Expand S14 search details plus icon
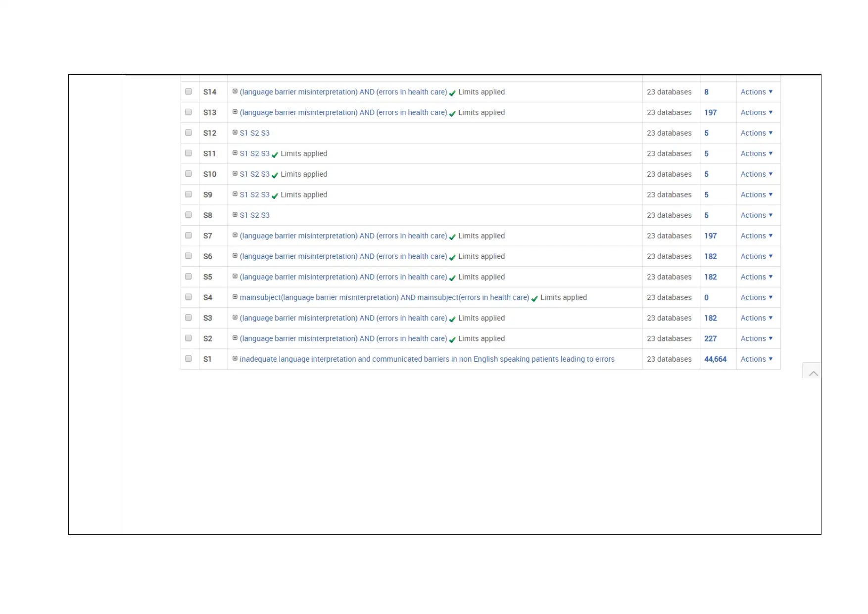The height and width of the screenshot is (614, 868). click(235, 91)
